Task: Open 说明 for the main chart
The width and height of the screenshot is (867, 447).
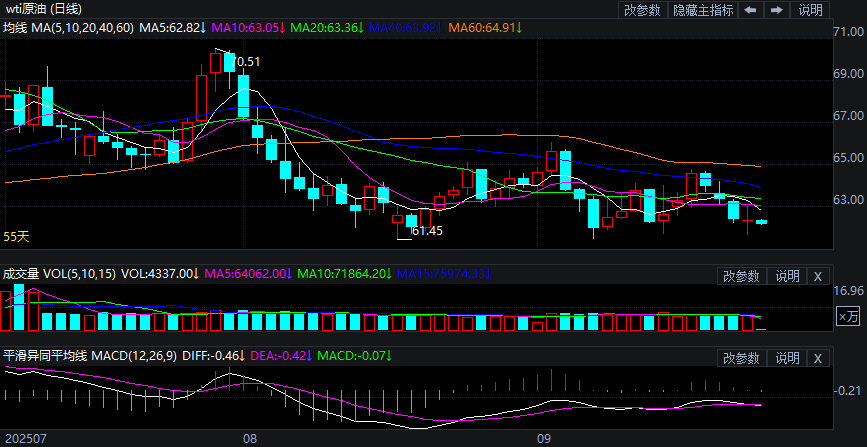Action: 811,10
